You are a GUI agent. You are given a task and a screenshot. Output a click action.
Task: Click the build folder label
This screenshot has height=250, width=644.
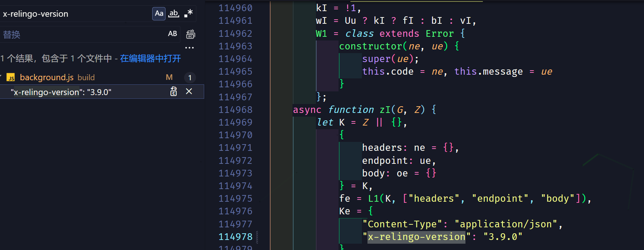86,77
